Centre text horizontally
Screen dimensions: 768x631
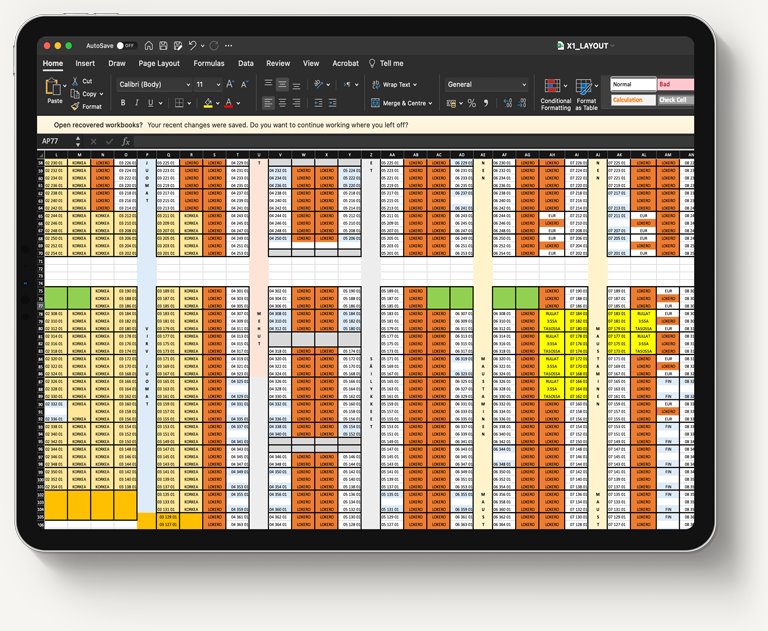point(282,103)
